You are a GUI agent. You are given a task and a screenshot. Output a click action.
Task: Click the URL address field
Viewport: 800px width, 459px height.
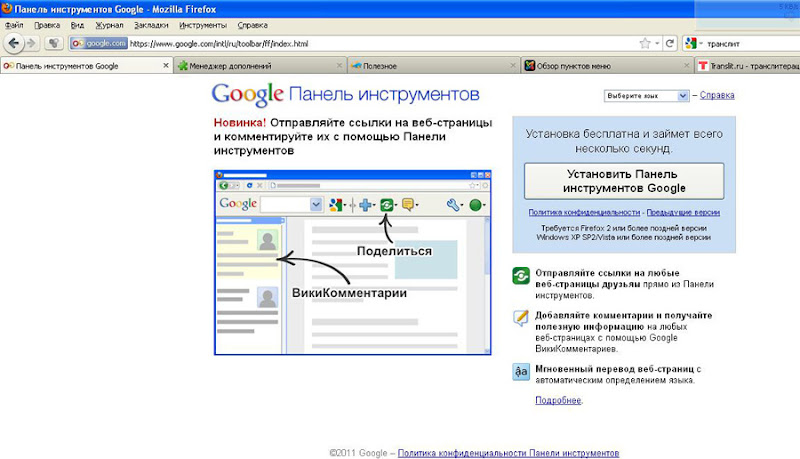coord(383,43)
